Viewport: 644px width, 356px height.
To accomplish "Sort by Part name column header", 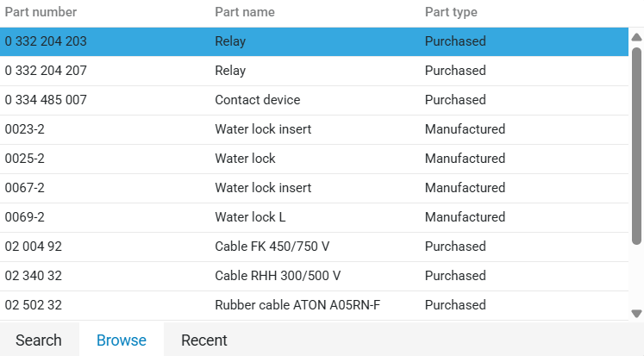I will coord(245,12).
